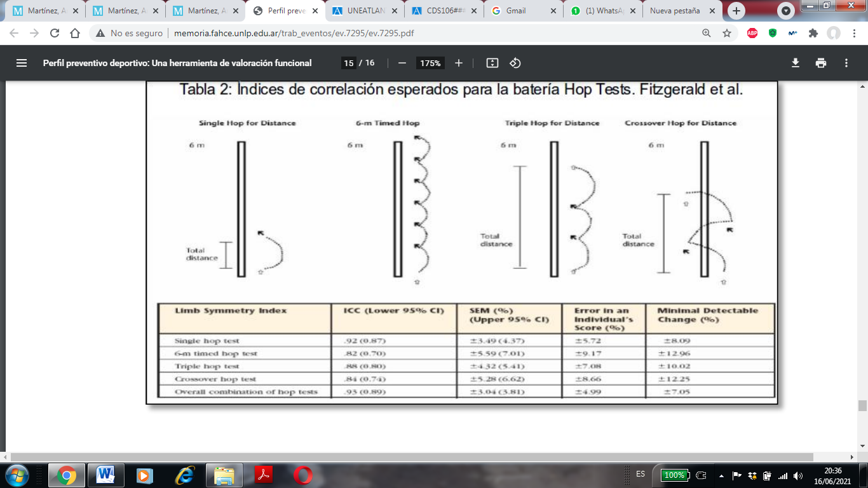868x488 pixels.
Task: Click the 'No es seguro' warning icon
Action: [100, 33]
